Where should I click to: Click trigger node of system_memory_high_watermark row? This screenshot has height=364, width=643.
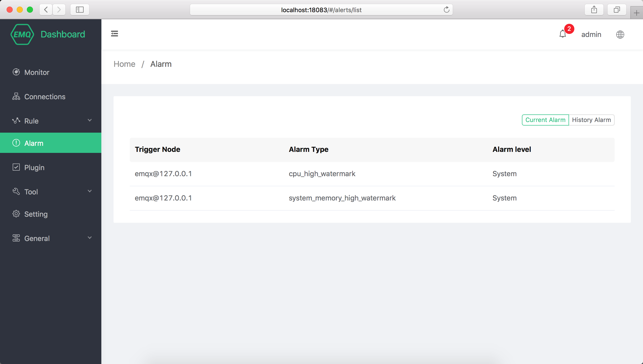(163, 198)
